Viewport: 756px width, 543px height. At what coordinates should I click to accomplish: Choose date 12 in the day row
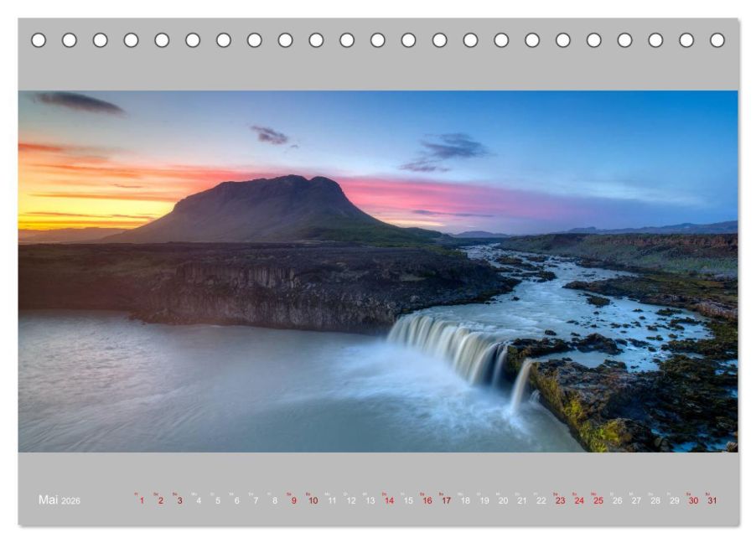pos(351,500)
